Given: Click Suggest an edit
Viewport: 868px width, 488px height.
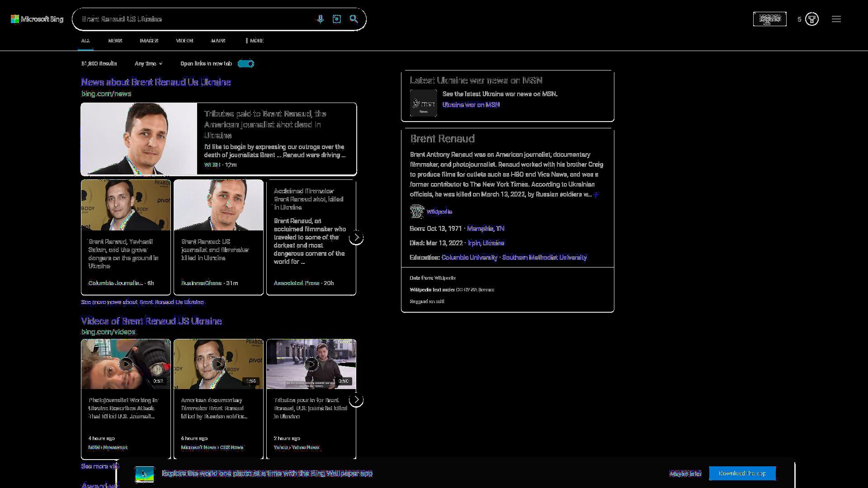Looking at the screenshot, I should click(427, 301).
